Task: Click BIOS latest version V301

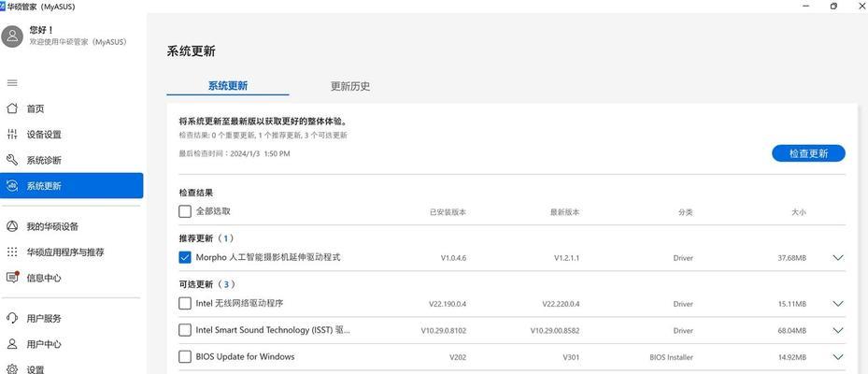Action: coord(571,357)
